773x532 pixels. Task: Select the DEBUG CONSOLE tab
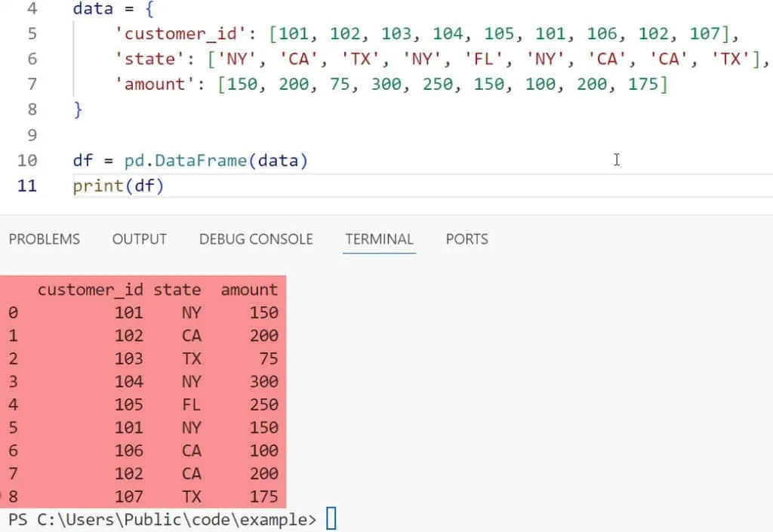point(256,239)
